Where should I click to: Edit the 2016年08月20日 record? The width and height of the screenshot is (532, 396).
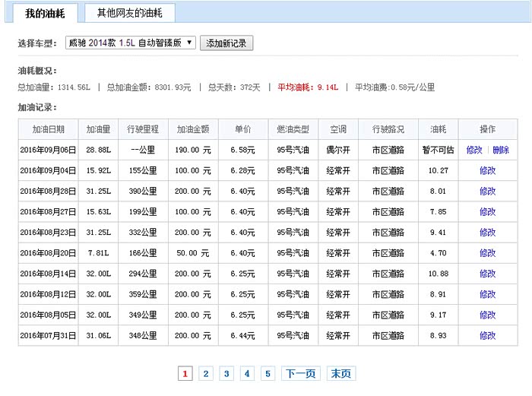coord(487,253)
